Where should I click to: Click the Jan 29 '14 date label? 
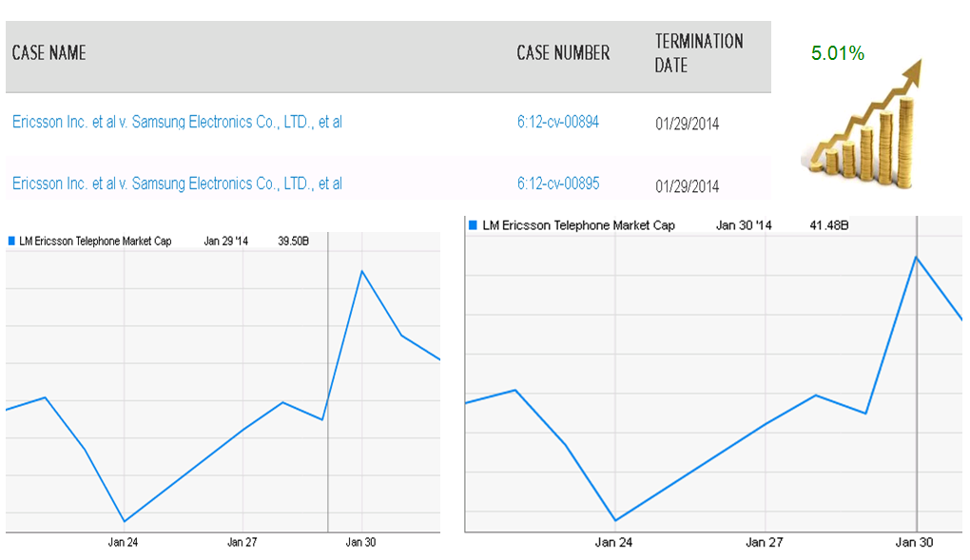[225, 241]
